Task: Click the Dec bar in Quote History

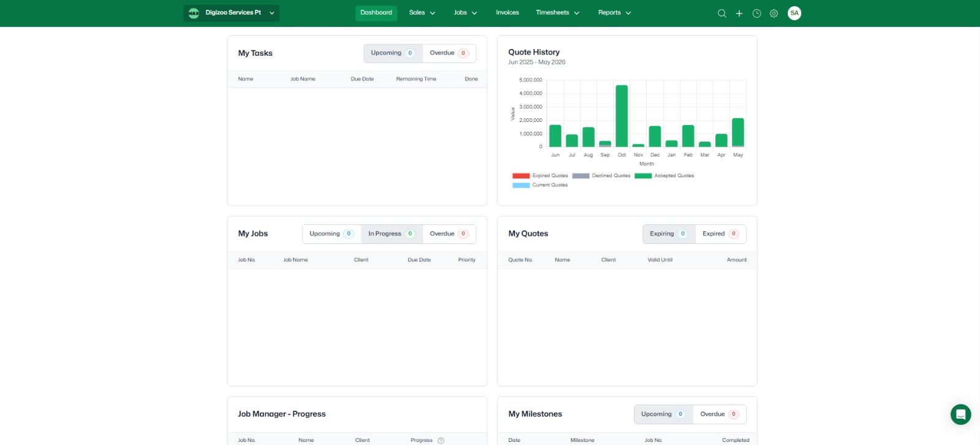Action: (x=655, y=137)
